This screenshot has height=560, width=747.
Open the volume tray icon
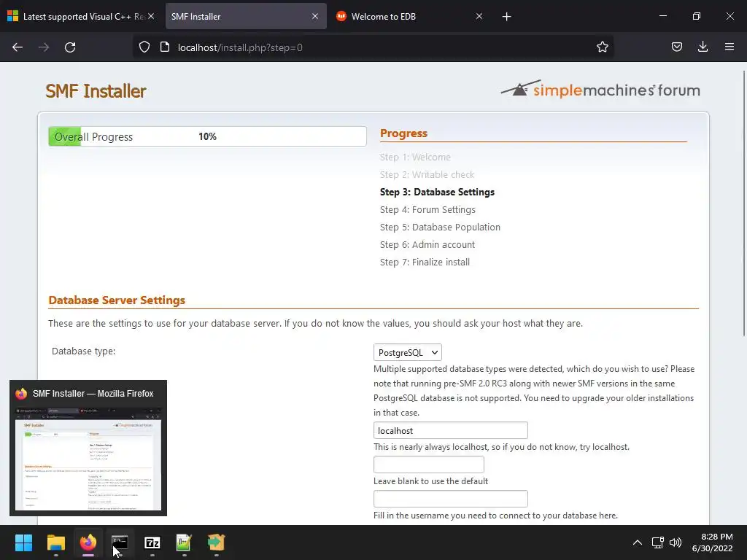pos(675,542)
